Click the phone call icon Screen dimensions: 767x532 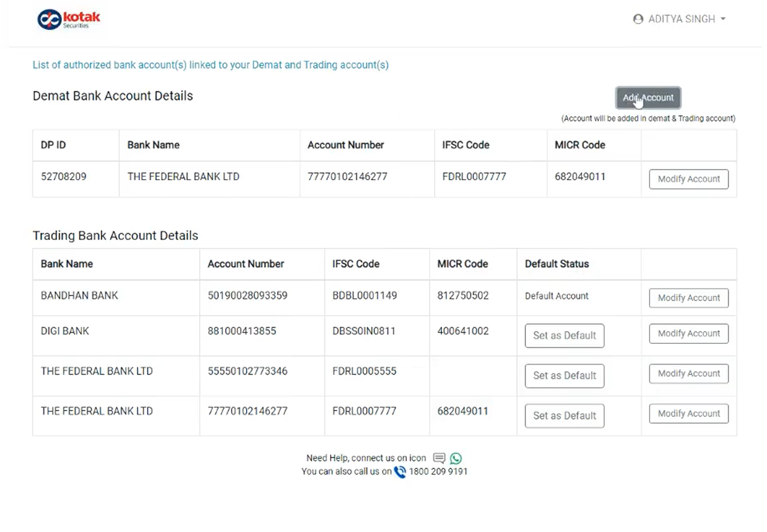tap(400, 472)
